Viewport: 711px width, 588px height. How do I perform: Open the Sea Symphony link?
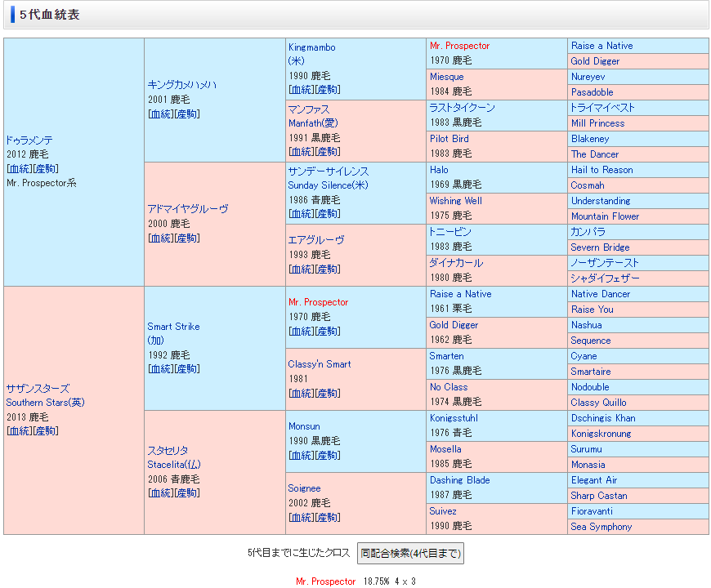pyautogui.click(x=601, y=527)
